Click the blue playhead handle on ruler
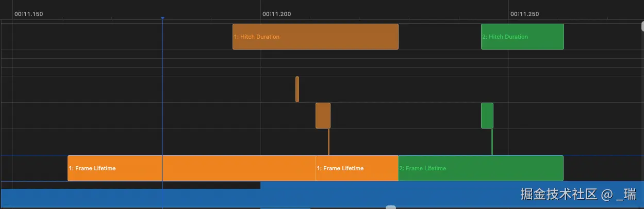Image resolution: width=644 pixels, height=209 pixels. pyautogui.click(x=162, y=19)
